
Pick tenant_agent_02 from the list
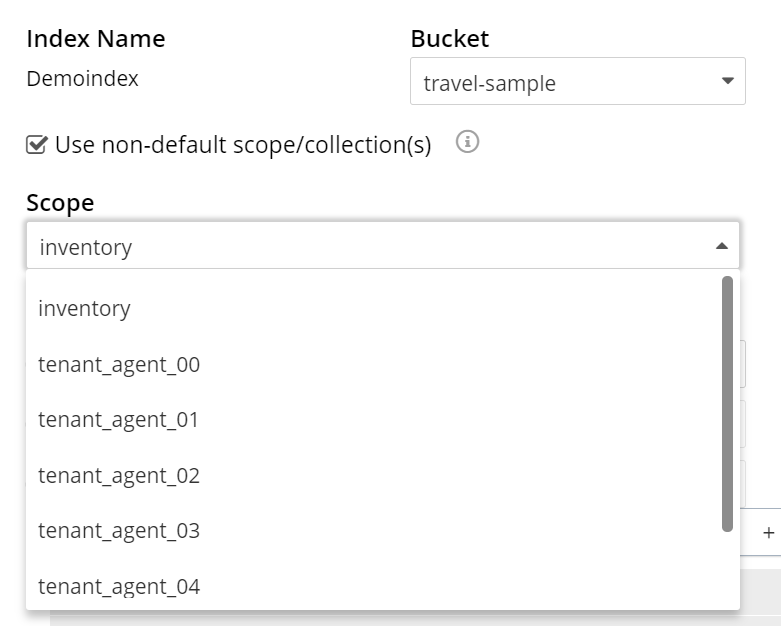click(383, 475)
